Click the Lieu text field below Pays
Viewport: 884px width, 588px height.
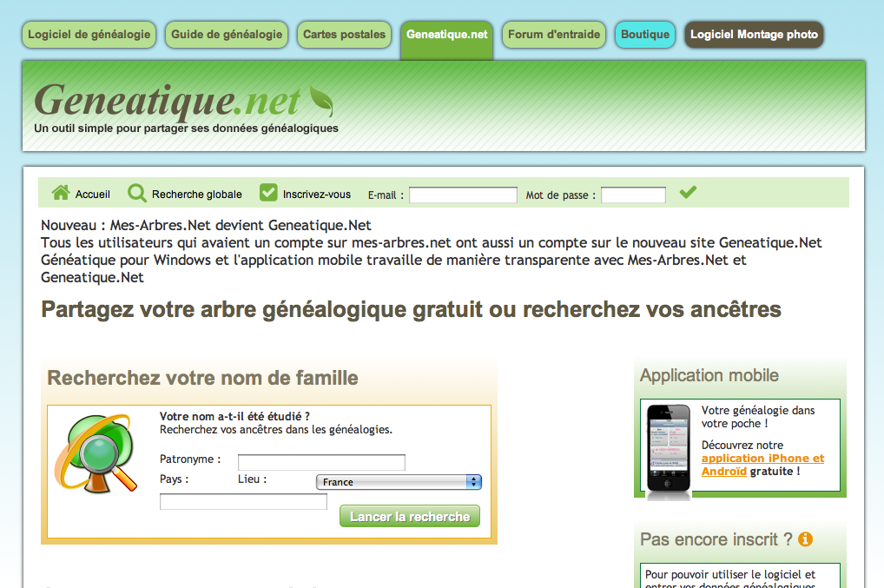(243, 502)
